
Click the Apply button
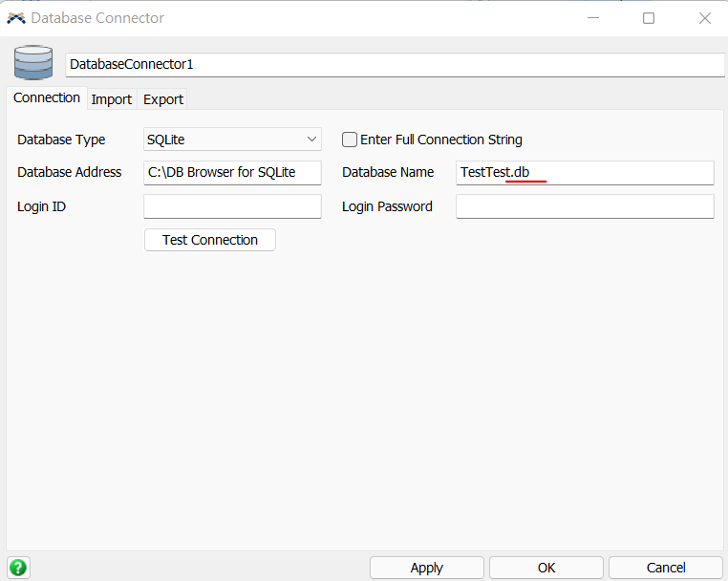pos(426,568)
